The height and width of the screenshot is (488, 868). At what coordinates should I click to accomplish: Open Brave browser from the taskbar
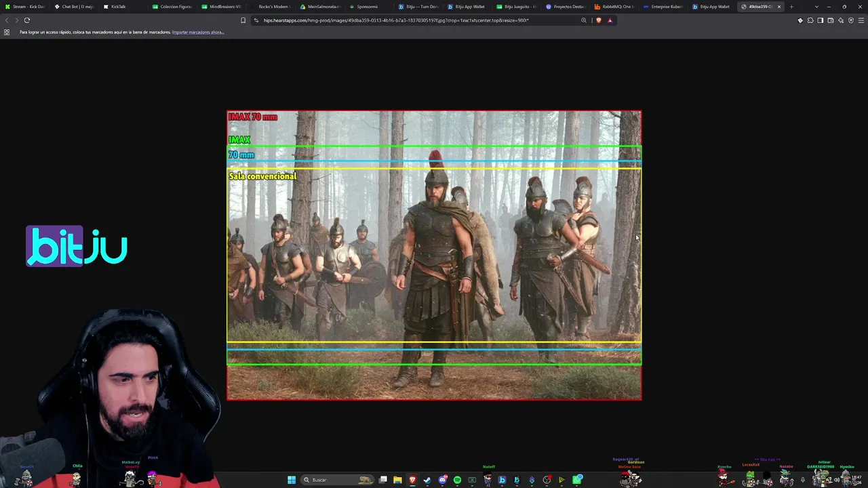click(x=412, y=480)
